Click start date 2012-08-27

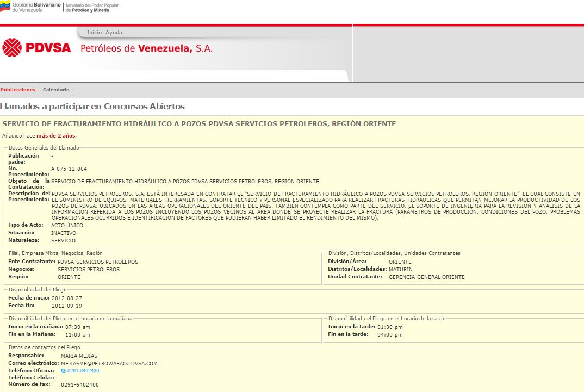67,298
